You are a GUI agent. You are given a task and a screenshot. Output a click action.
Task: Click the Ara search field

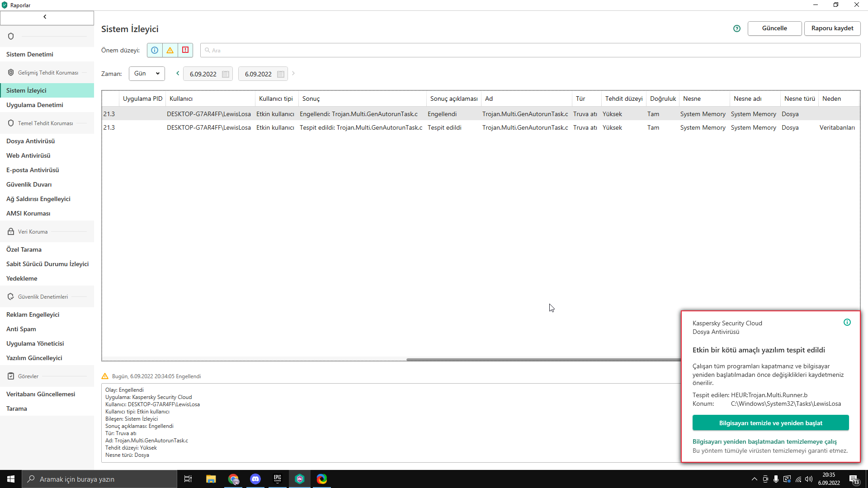click(530, 50)
